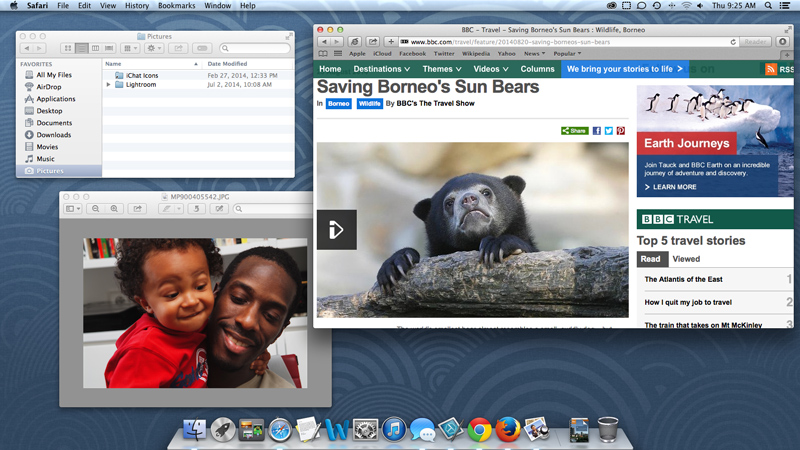Open Popular bookmarks folder dropdown
The image size is (800, 450).
pyautogui.click(x=567, y=54)
